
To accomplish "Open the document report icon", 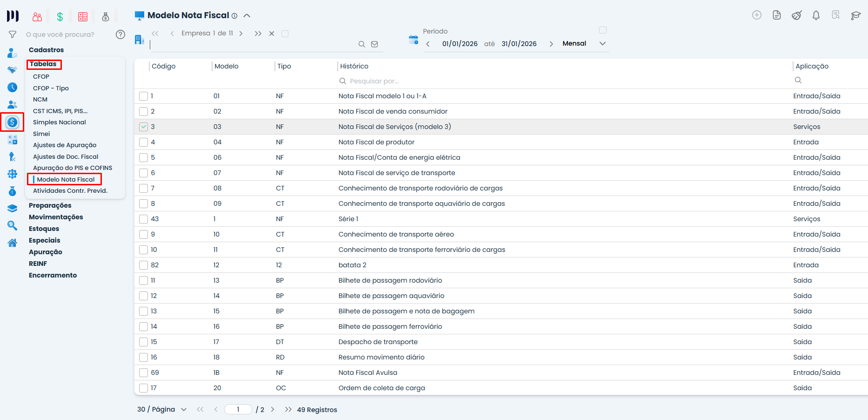I will tap(777, 15).
